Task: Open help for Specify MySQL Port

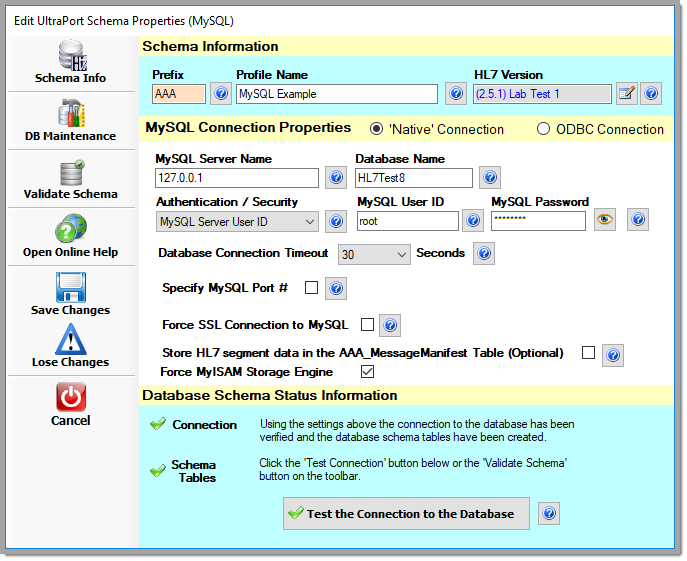Action: pos(336,288)
